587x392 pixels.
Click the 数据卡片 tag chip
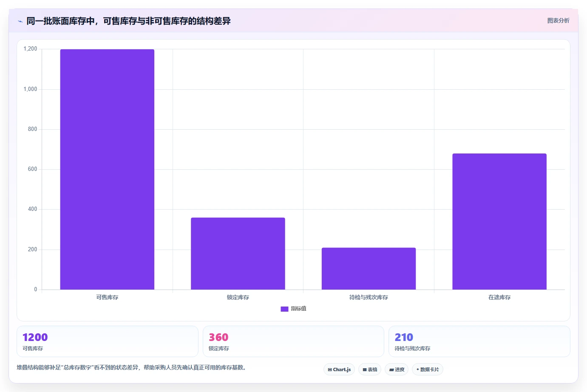(x=428, y=369)
